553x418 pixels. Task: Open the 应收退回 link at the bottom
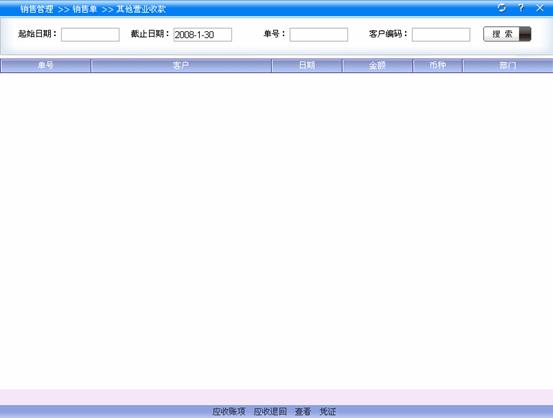[x=270, y=411]
